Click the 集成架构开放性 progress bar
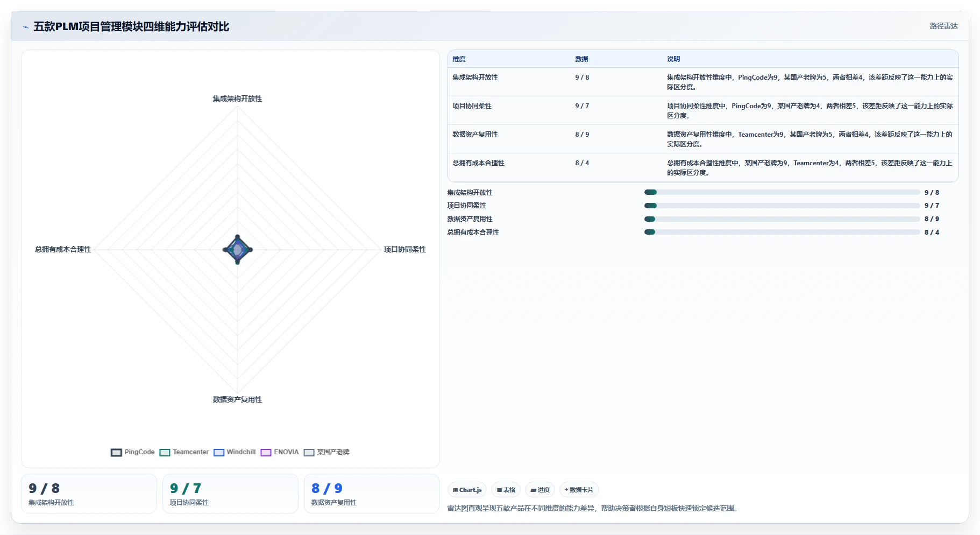 click(x=782, y=192)
